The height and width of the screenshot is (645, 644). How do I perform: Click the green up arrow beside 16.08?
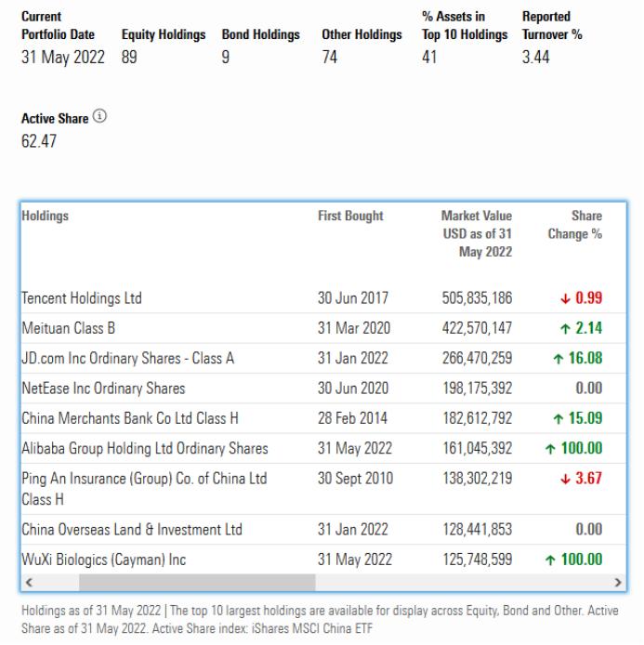(x=558, y=359)
